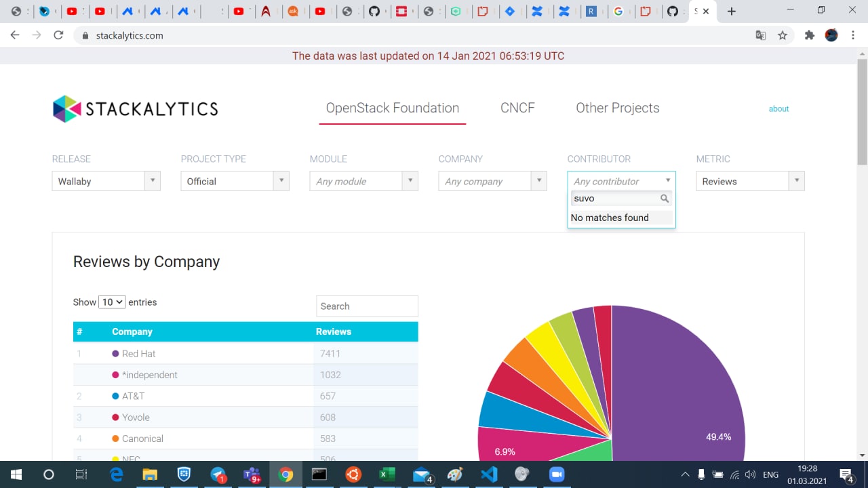Switch to the OpenStack Foundation tab
Viewport: 868px width, 488px height.
(393, 108)
